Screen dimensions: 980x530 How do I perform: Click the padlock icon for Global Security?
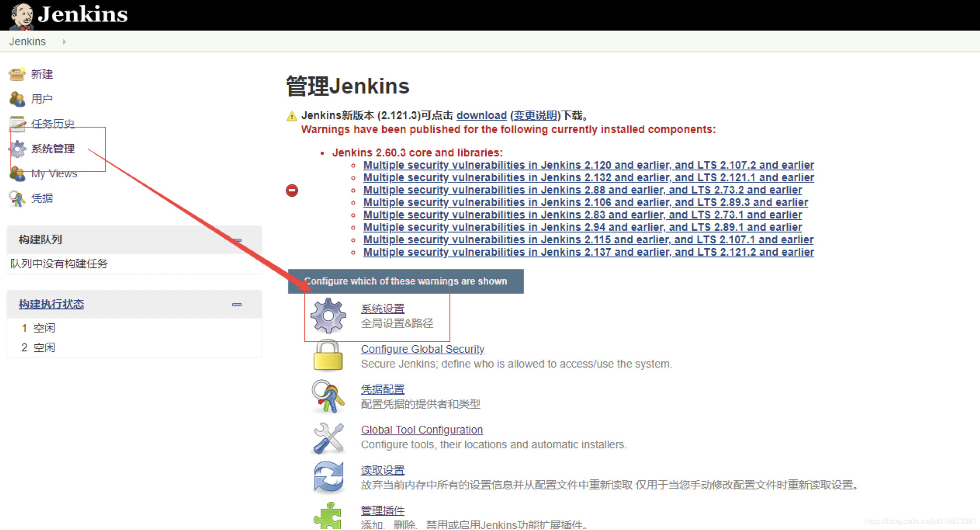328,355
